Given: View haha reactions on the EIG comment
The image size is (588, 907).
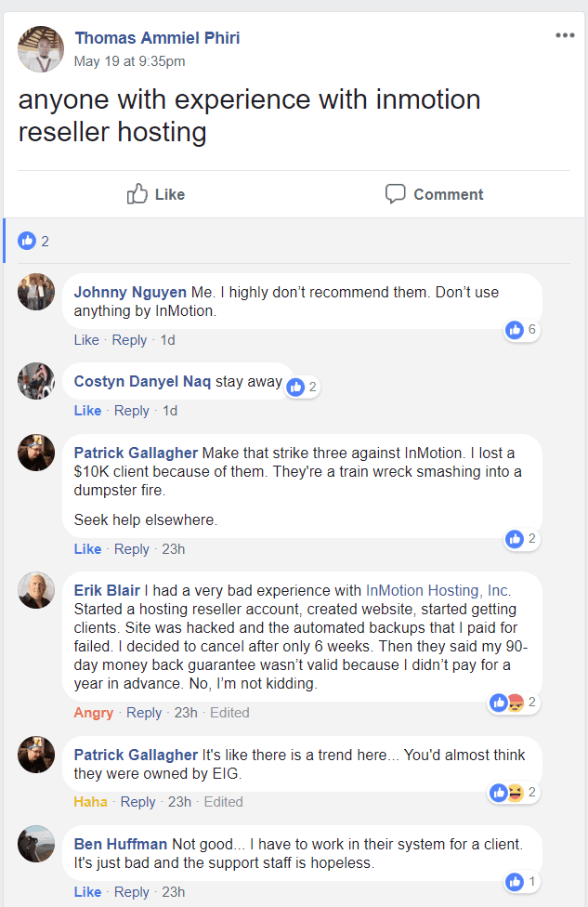Looking at the screenshot, I should pos(514,793).
